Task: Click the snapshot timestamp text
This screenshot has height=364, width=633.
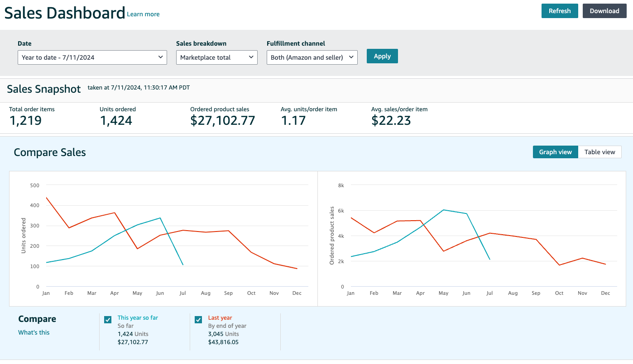Action: (x=139, y=88)
